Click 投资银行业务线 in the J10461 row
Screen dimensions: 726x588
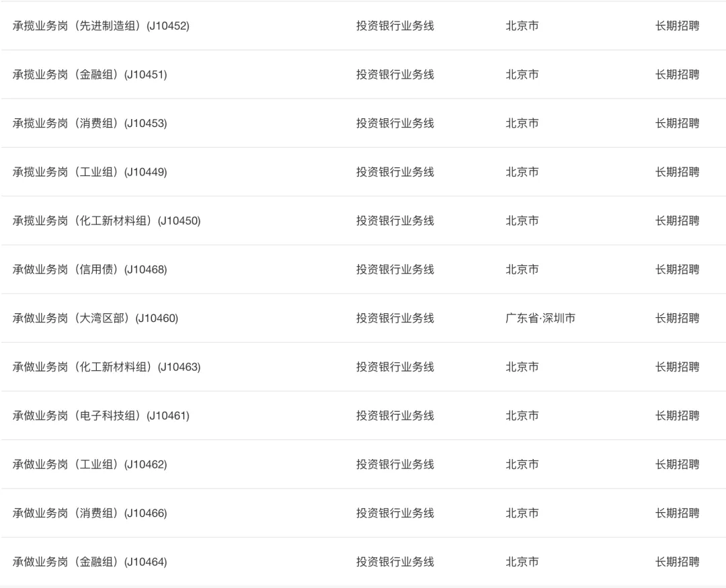pyautogui.click(x=395, y=416)
